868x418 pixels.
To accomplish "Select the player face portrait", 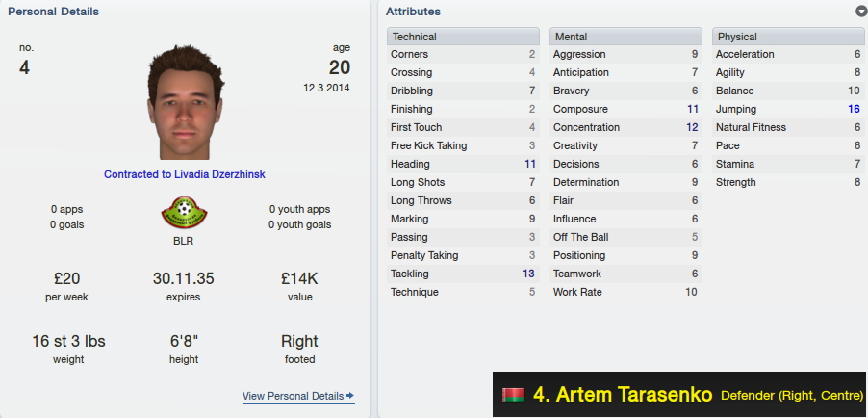I will [185, 102].
